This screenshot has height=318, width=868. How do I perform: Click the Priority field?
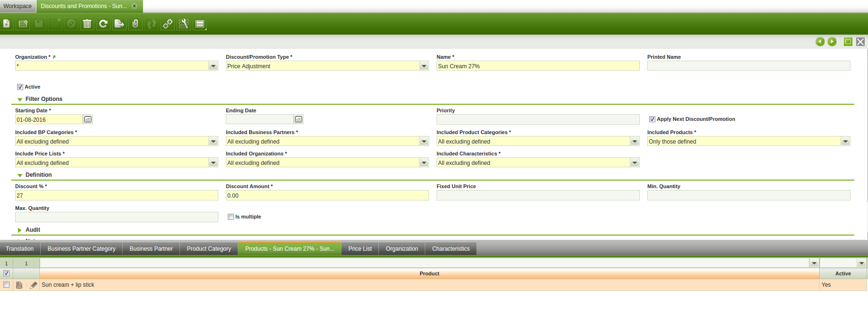click(538, 119)
